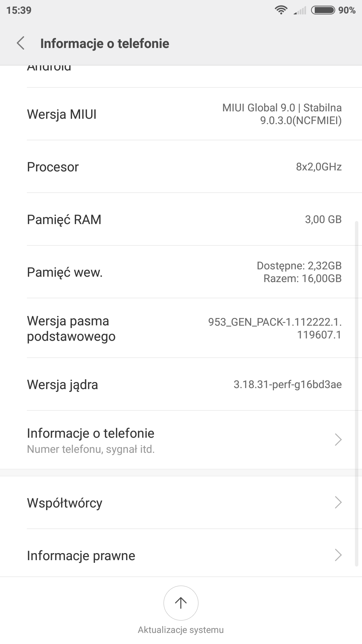
Task: Tap the back arrow icon
Action: click(21, 43)
